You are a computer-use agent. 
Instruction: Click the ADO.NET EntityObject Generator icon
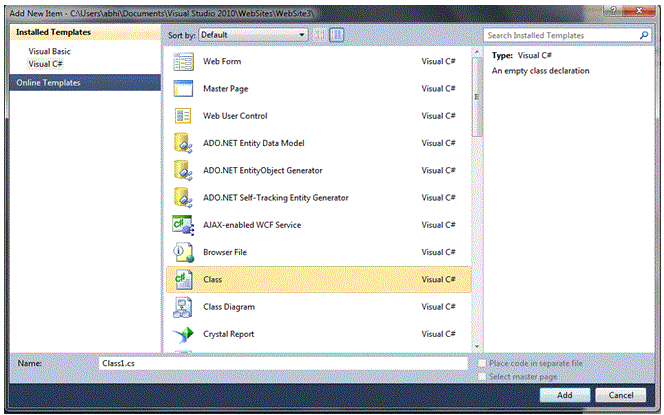click(183, 170)
